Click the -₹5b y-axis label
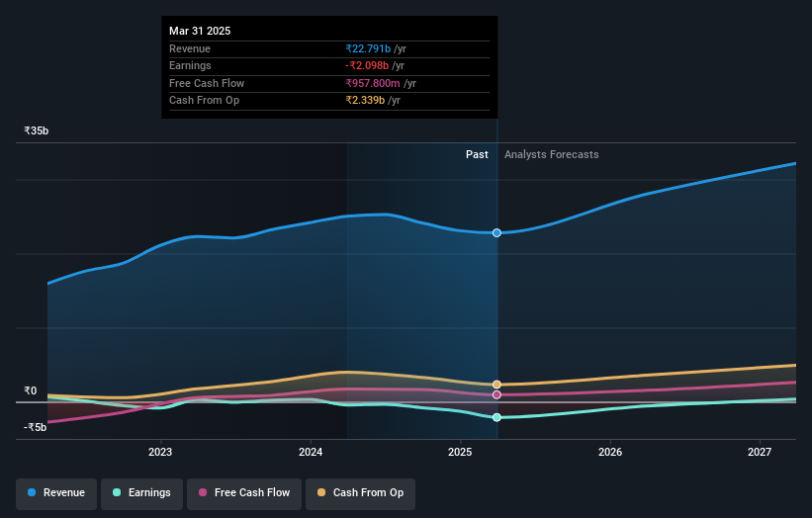The image size is (812, 518). pos(35,427)
